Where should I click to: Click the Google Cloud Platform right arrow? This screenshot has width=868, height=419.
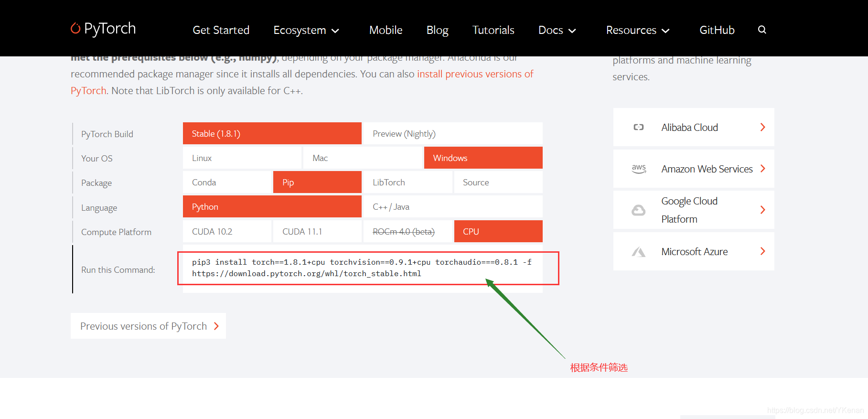pyautogui.click(x=762, y=210)
